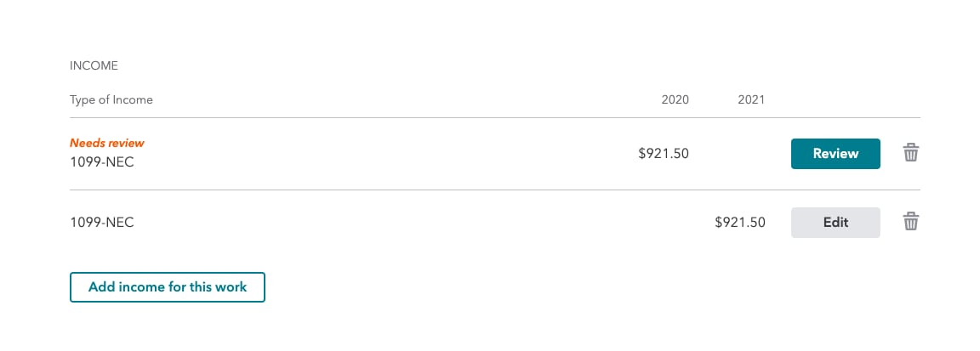
Task: Select the 1099-NEC label in the second row
Action: point(102,223)
